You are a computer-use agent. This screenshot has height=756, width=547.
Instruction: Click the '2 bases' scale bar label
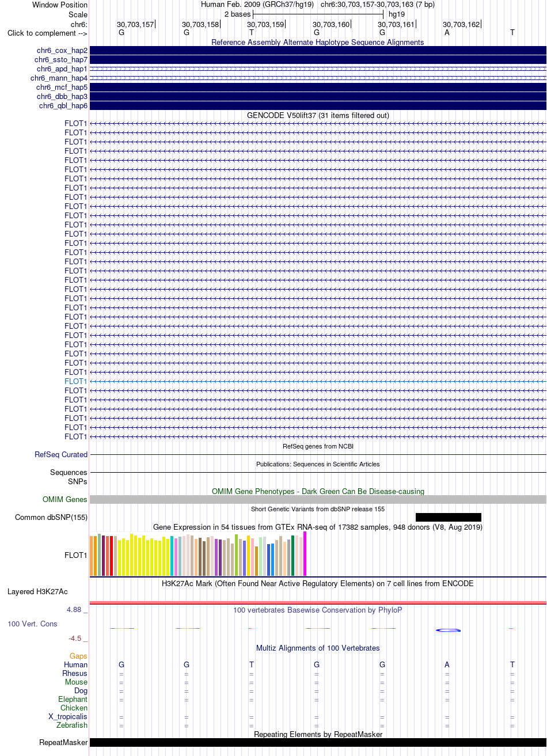point(237,14)
